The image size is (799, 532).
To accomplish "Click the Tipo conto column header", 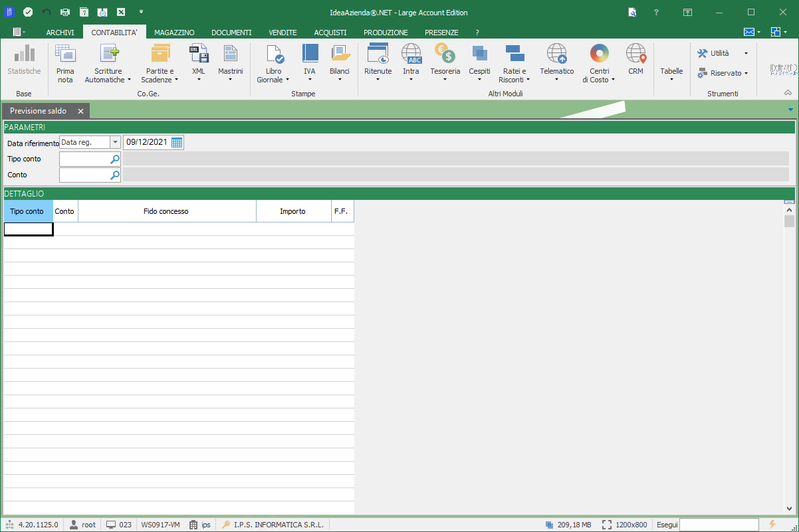I will (28, 211).
